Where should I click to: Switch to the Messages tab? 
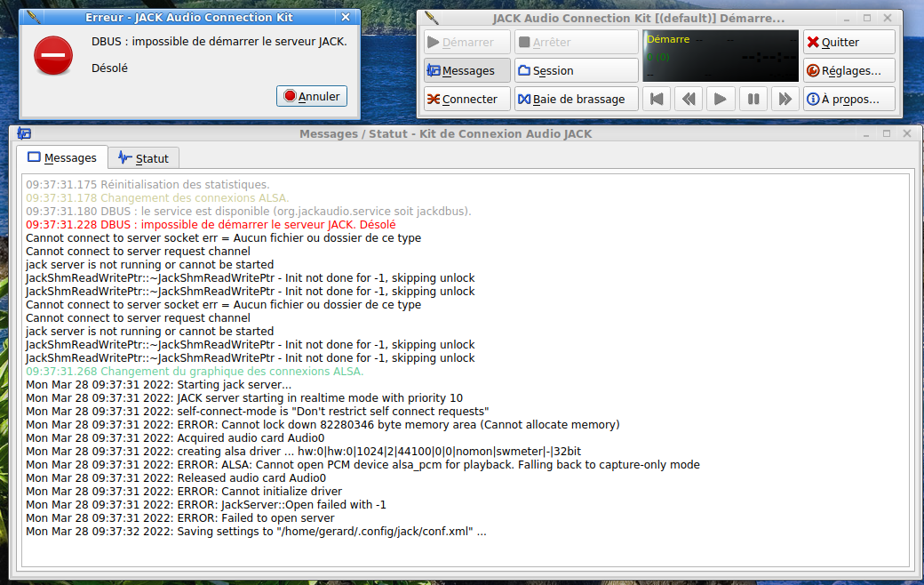pyautogui.click(x=62, y=157)
